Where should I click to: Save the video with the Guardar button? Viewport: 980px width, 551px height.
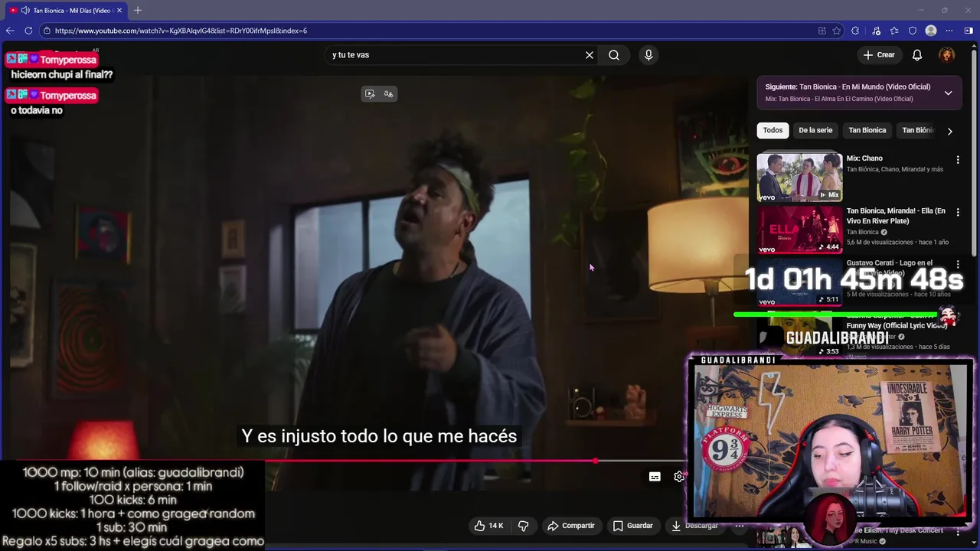[633, 526]
